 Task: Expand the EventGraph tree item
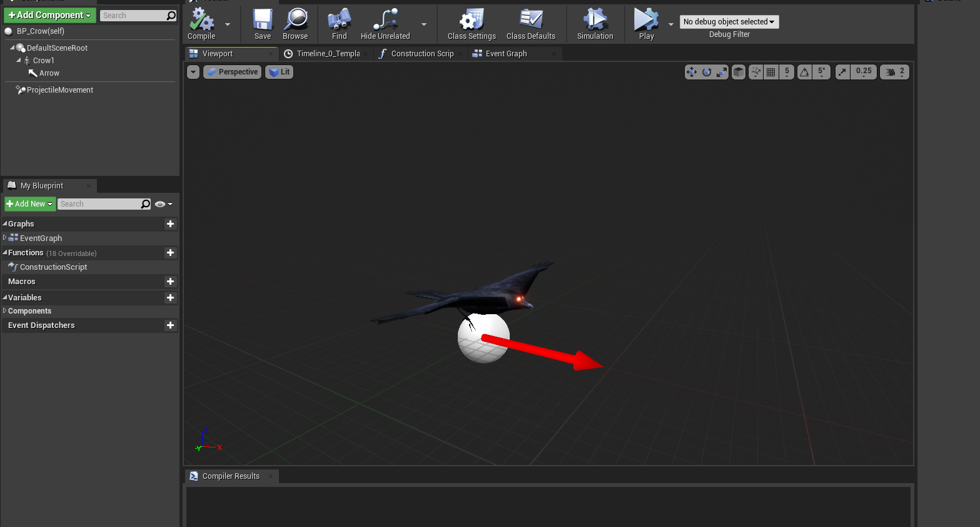[x=5, y=238]
